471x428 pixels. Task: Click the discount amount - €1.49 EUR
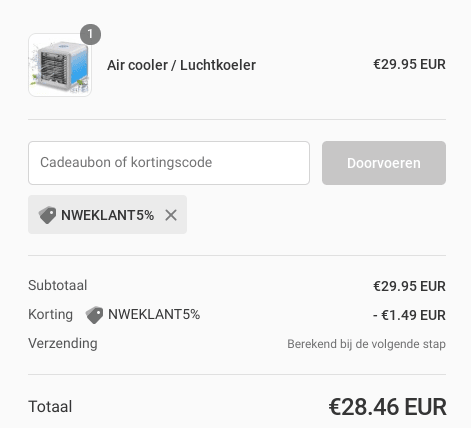click(x=409, y=315)
